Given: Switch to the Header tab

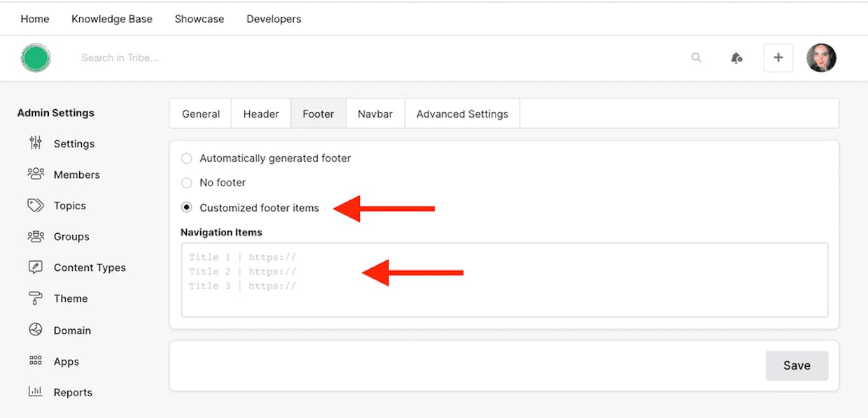Looking at the screenshot, I should tap(261, 114).
